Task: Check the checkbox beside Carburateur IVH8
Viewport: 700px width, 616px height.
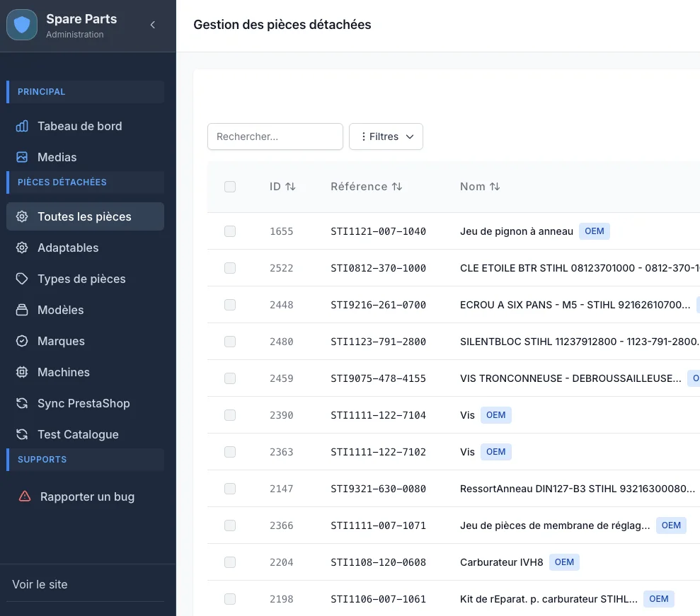Action: click(230, 562)
